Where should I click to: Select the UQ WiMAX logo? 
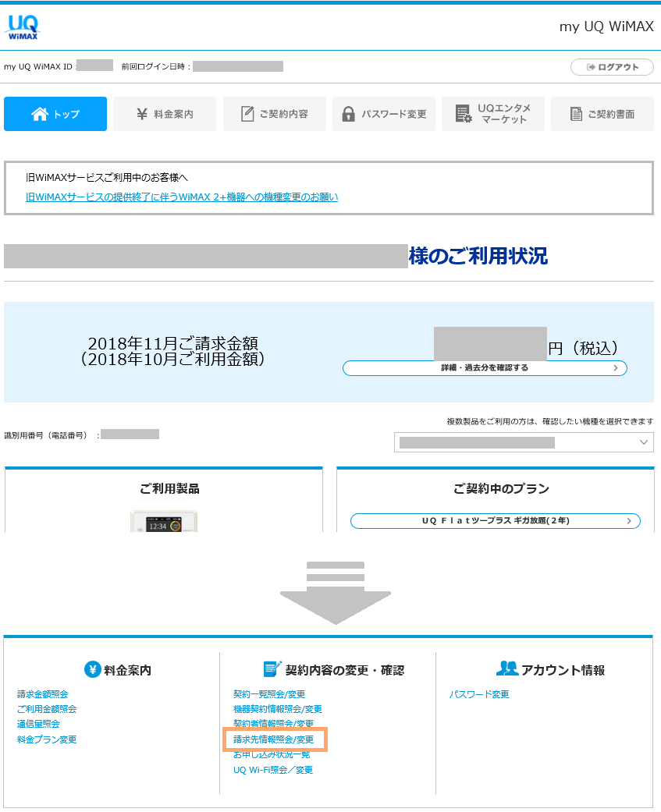23,25
